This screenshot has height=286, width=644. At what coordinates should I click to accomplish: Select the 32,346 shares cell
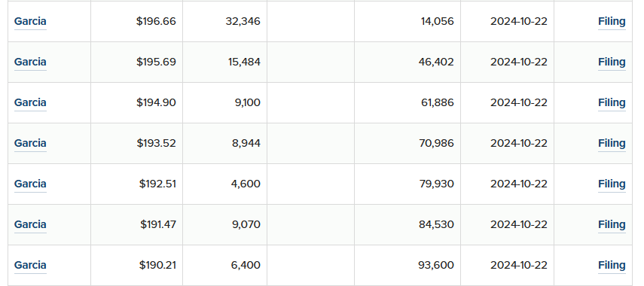click(225, 21)
